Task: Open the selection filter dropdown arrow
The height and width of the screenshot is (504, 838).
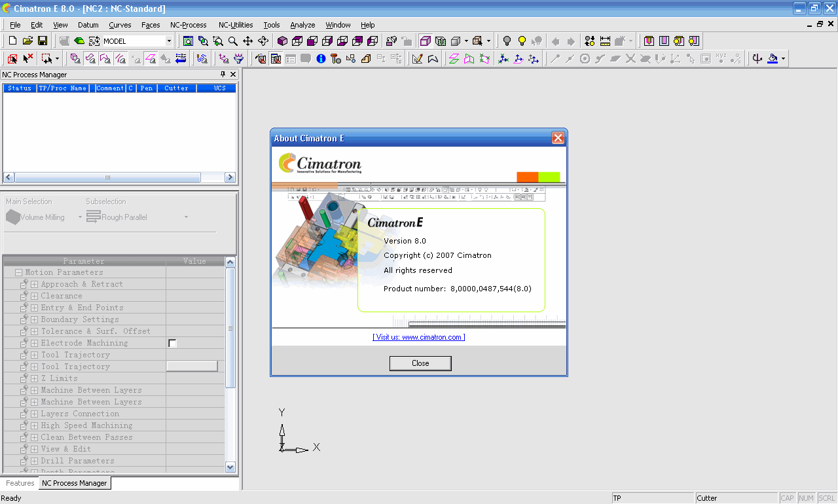Action: click(x=57, y=58)
